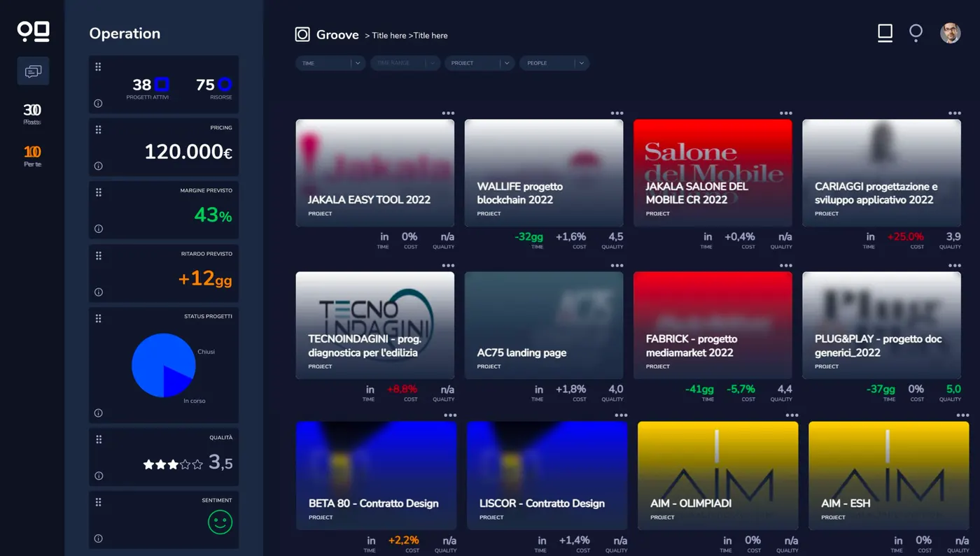The height and width of the screenshot is (556, 980).
Task: Open more options for AC75 landing page
Action: (617, 266)
